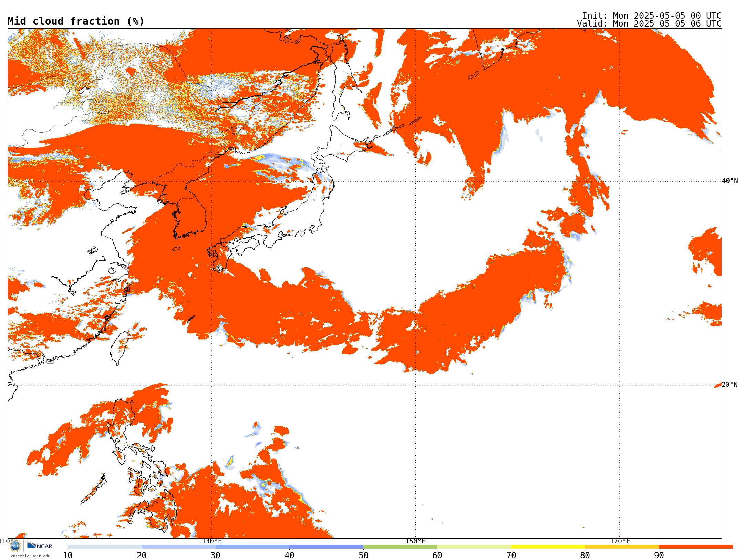Click the green 50-60 colorbar segment
Screen dimensions: 744x560
point(400,547)
